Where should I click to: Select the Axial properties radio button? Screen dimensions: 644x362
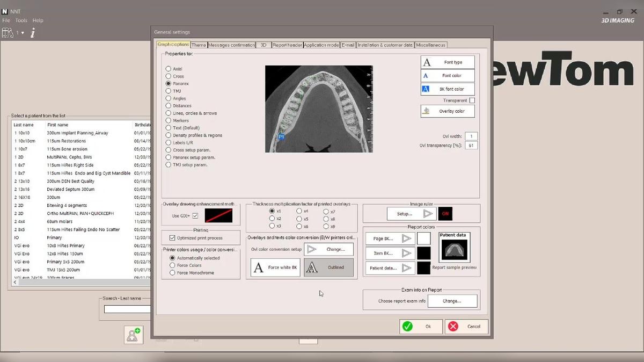tap(169, 69)
